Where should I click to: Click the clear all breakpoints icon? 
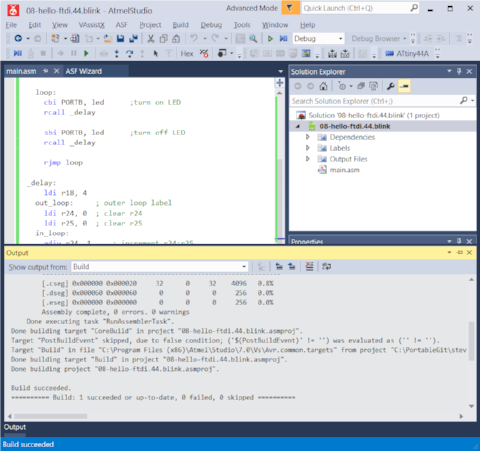204,53
